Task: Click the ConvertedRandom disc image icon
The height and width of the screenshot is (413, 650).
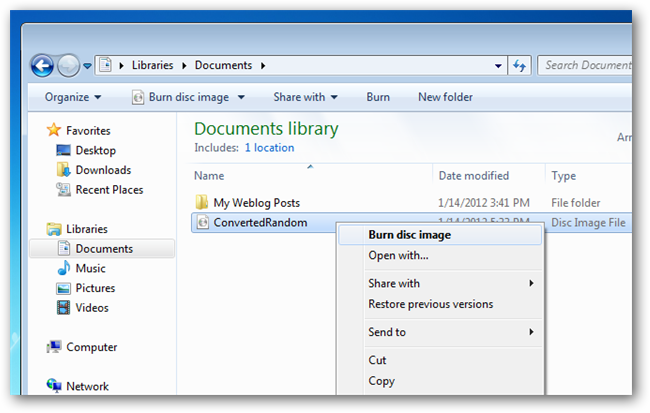Action: [x=202, y=222]
